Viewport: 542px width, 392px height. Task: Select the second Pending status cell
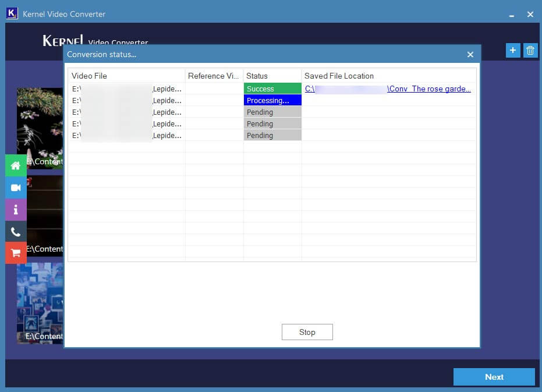coord(272,123)
